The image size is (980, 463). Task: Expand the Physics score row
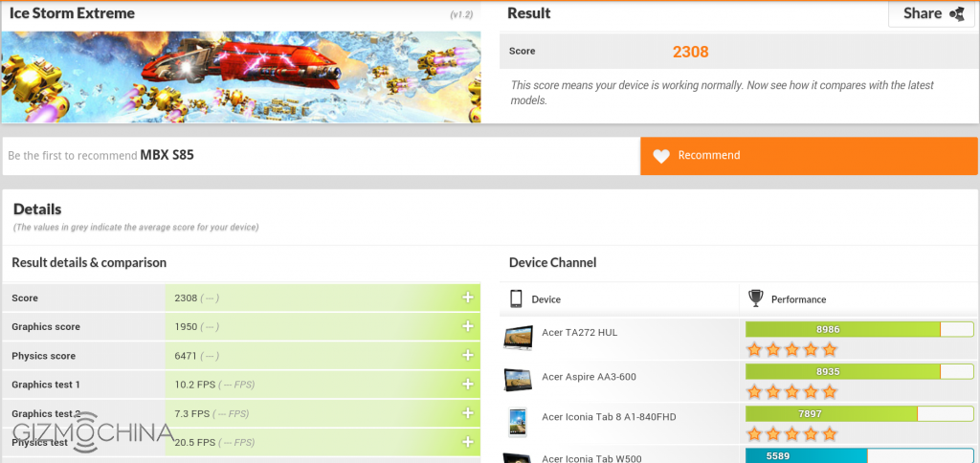[x=468, y=355]
